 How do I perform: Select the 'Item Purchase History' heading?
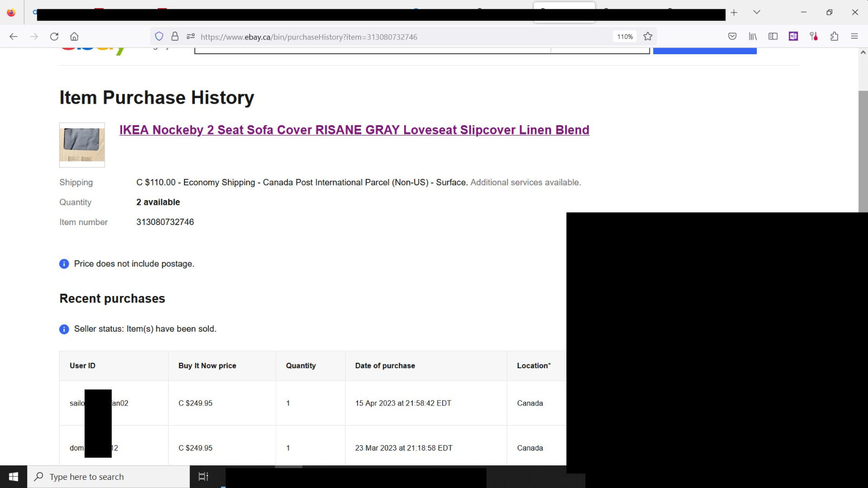point(157,98)
